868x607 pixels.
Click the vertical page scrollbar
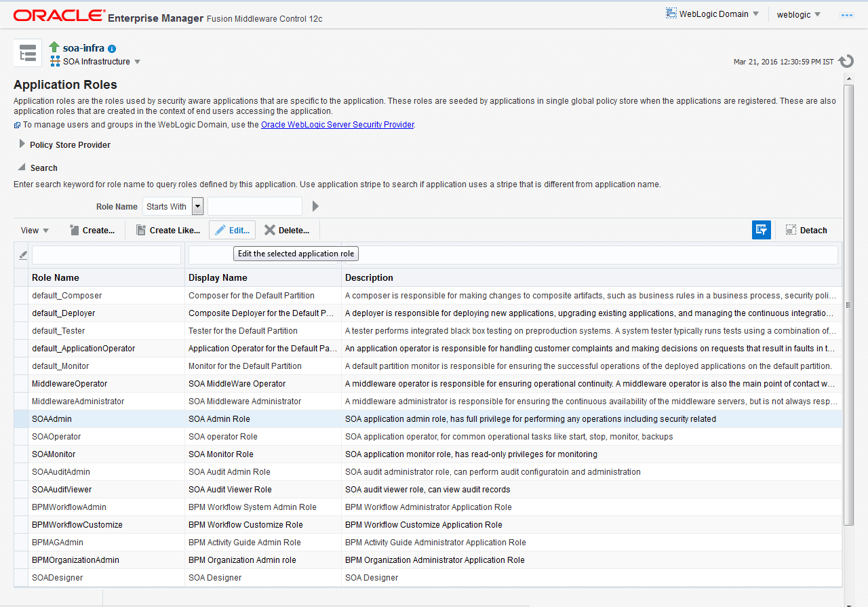[x=849, y=305]
